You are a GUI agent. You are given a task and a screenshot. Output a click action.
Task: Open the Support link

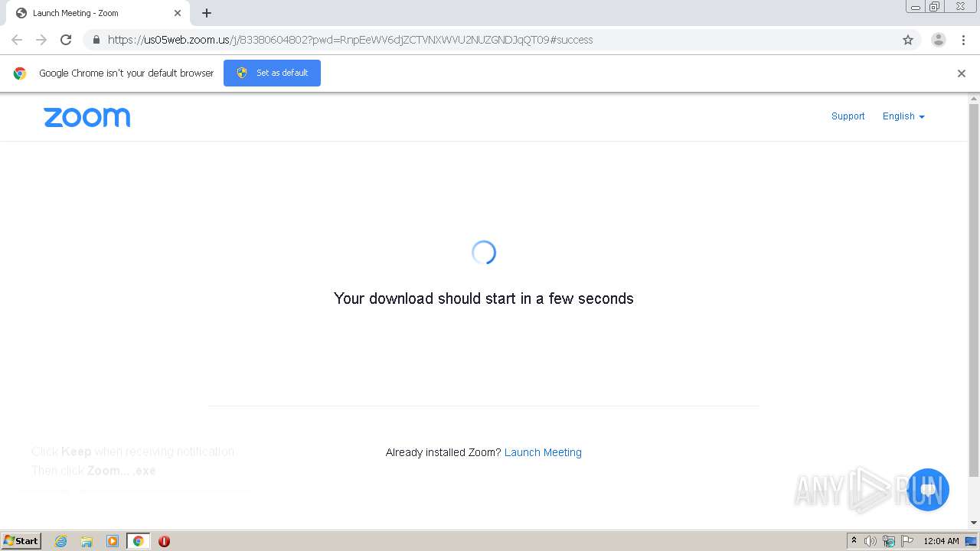[848, 116]
